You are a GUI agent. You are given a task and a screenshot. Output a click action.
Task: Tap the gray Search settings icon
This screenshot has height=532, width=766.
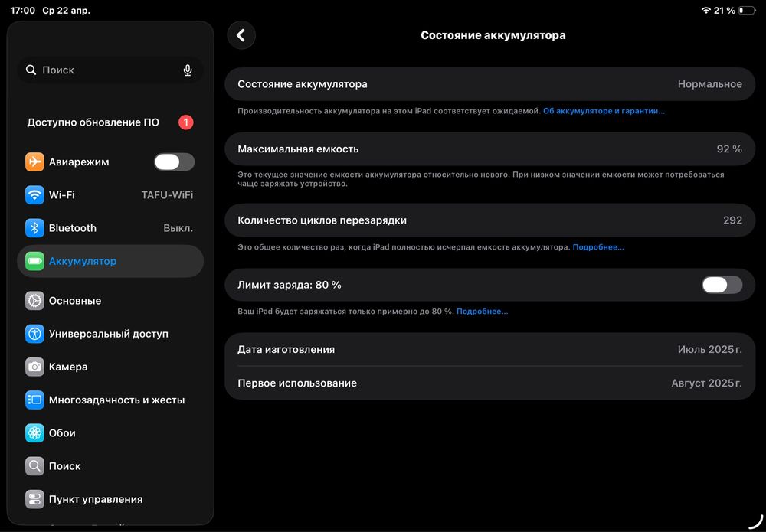[34, 466]
